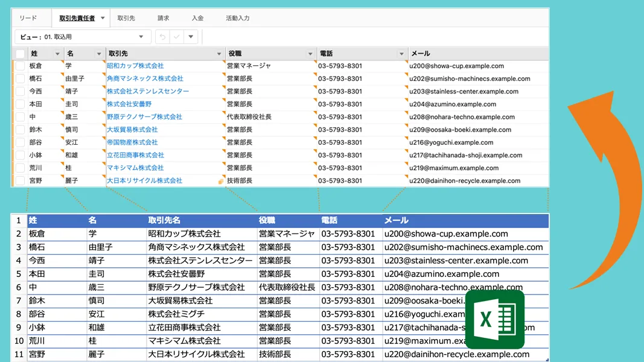The height and width of the screenshot is (362, 644).
Task: Open the 大日本リサイクル株式会社 link in grid
Action: coord(145,180)
